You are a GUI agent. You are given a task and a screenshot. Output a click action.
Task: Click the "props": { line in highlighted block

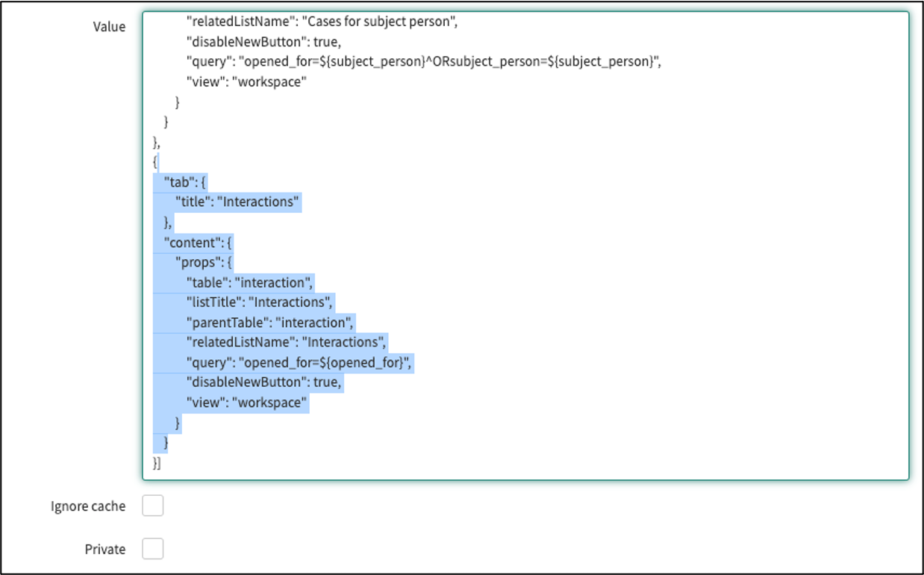[205, 262]
